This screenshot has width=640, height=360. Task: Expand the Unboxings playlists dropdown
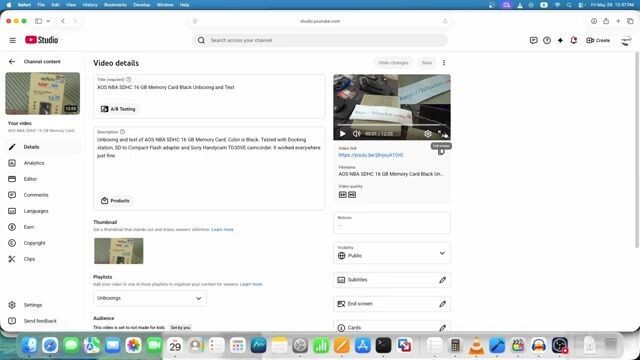(150, 298)
